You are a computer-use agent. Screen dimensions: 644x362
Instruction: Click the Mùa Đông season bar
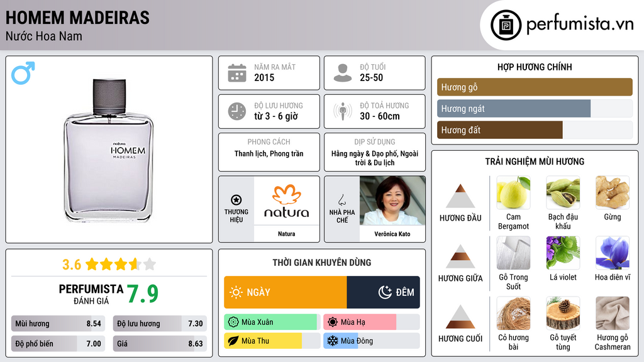tap(372, 341)
